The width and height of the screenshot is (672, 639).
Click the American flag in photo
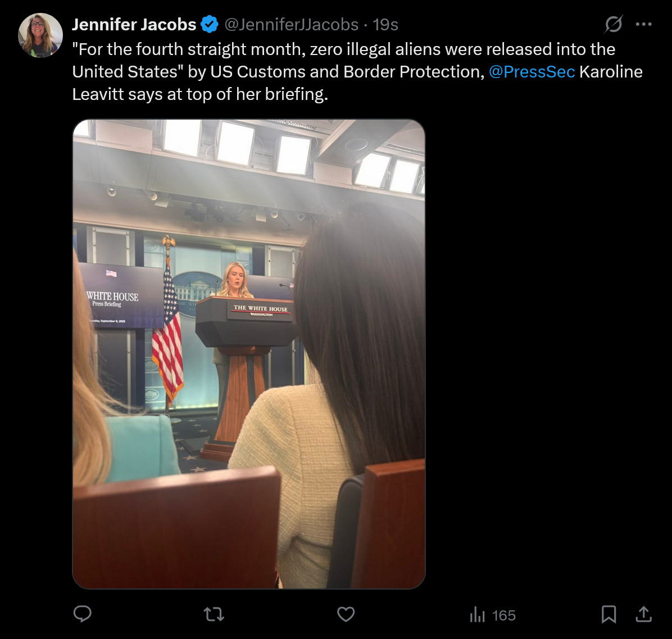(x=167, y=332)
